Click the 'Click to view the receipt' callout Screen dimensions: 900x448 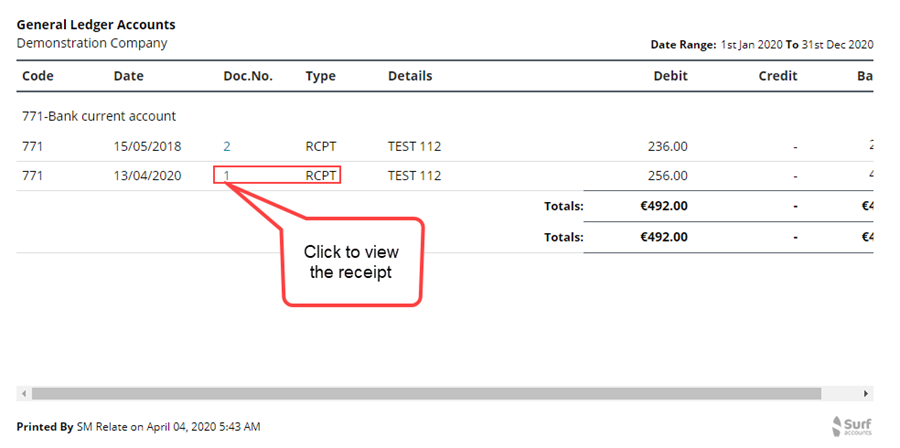point(351,262)
